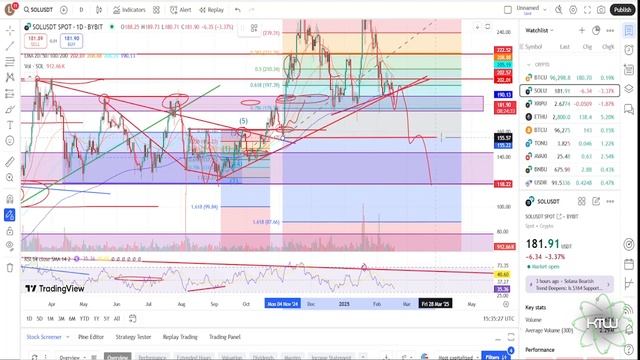Select the Text tool

[x=10, y=125]
